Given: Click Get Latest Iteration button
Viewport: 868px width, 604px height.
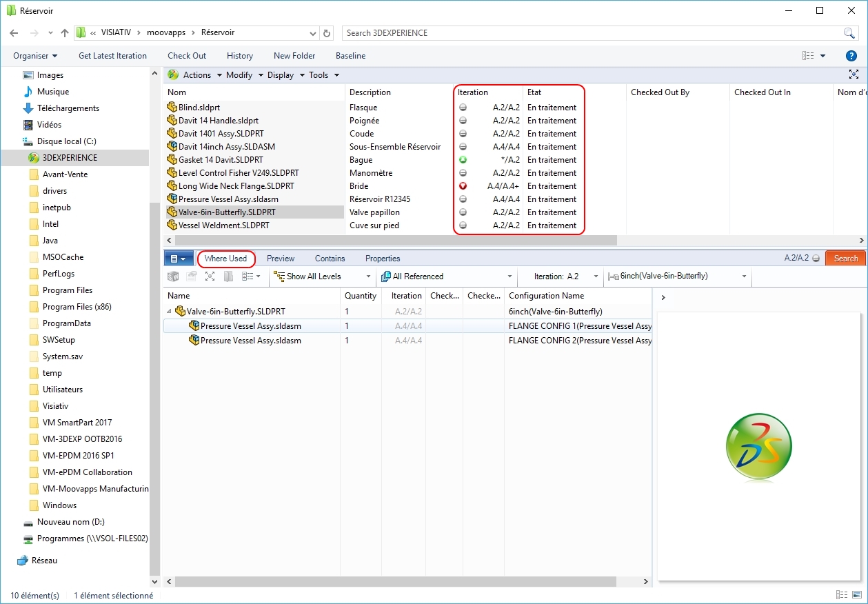Looking at the screenshot, I should (112, 56).
